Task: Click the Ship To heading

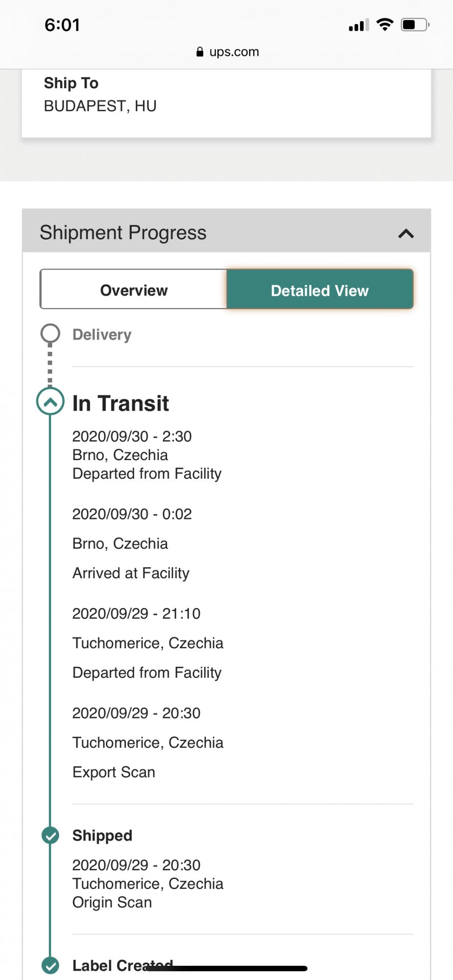Action: pos(71,83)
